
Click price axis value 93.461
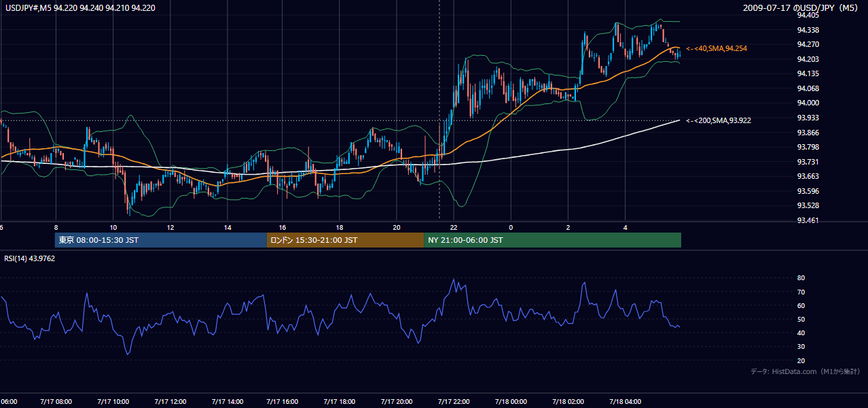[x=808, y=220]
